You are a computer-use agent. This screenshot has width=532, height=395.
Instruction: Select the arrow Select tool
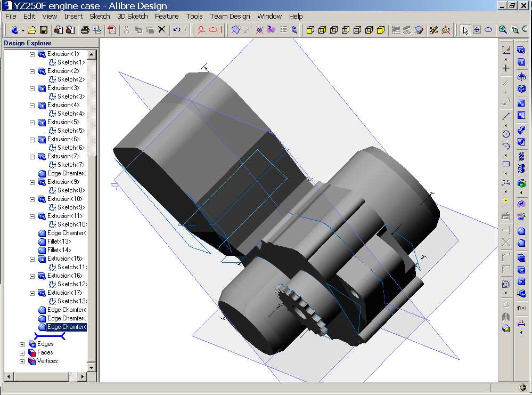[x=465, y=30]
